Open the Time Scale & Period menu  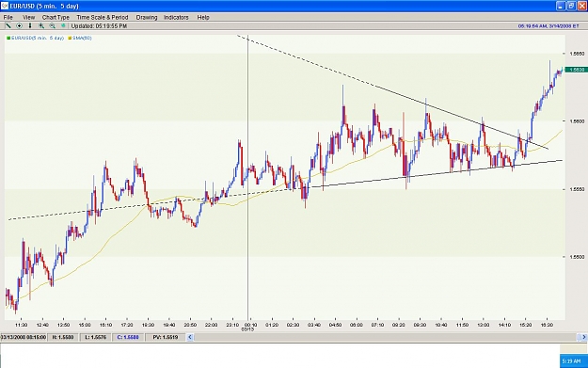pos(103,17)
